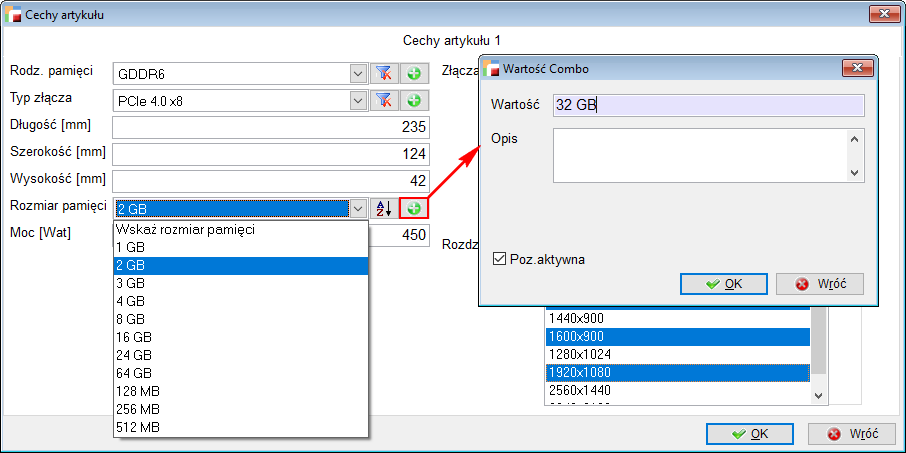
Task: Click filter icon next to Typ złącza
Action: (384, 100)
